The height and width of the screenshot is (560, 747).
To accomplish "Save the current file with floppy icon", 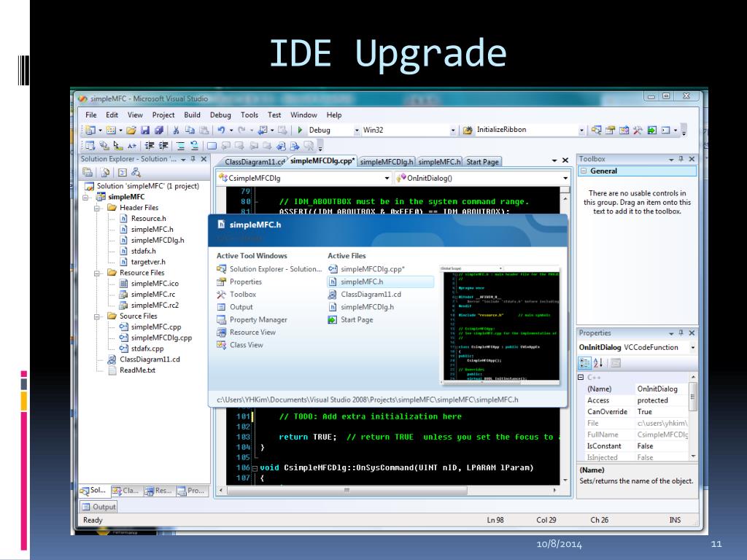I will (x=145, y=130).
